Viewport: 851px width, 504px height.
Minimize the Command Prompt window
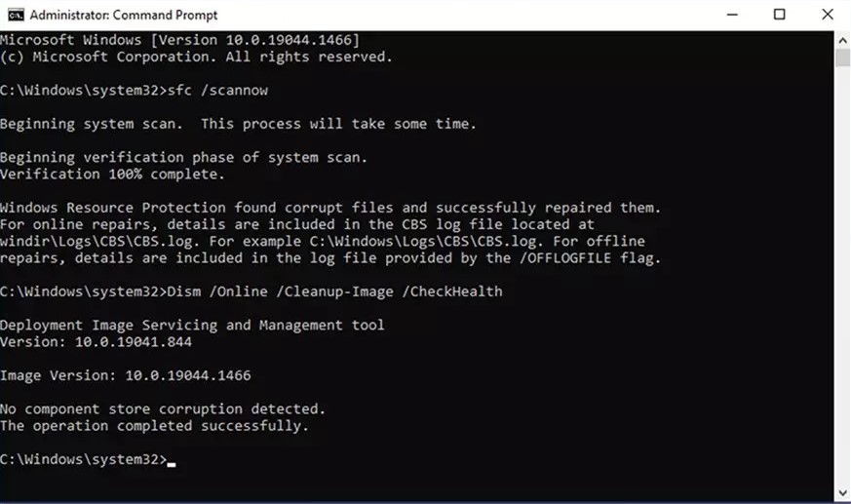(734, 15)
